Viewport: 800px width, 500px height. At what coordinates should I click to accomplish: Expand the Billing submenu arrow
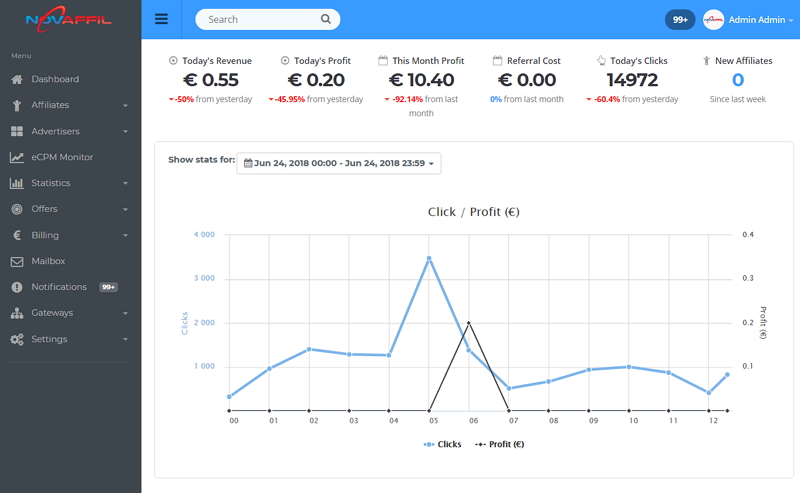coord(125,236)
